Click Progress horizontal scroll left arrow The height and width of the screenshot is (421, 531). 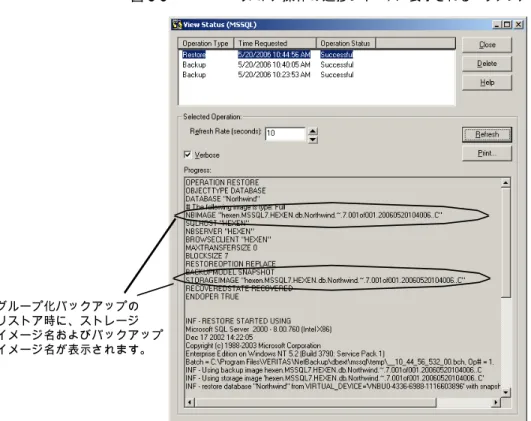(189, 402)
